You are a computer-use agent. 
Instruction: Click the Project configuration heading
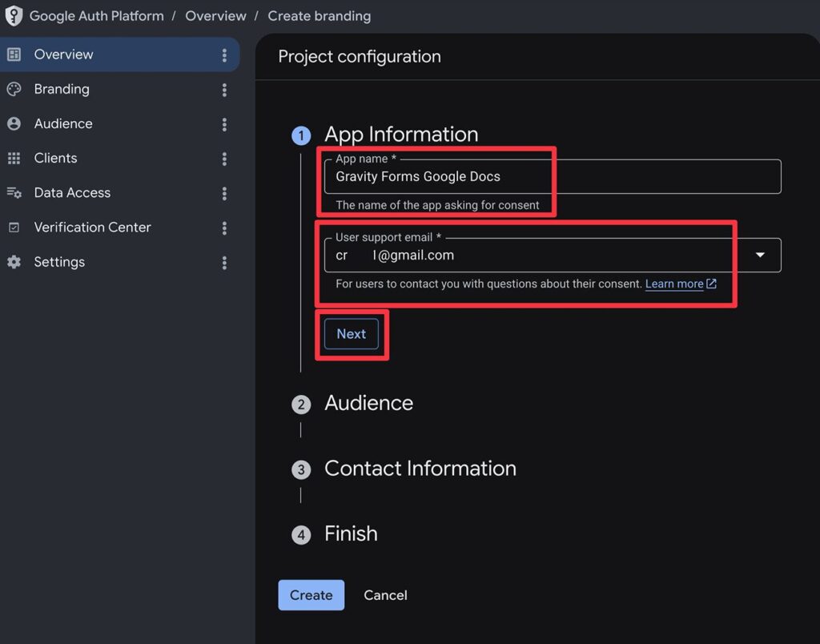[x=360, y=57]
